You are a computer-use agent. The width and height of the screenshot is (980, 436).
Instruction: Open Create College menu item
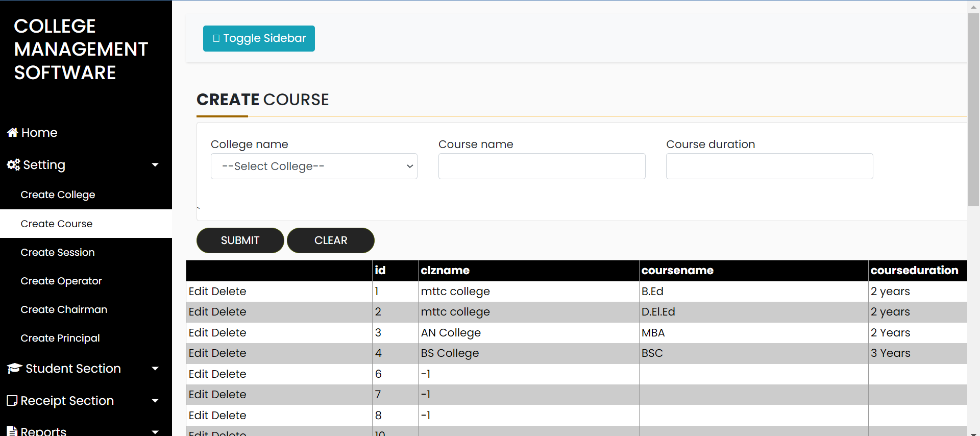click(x=58, y=195)
